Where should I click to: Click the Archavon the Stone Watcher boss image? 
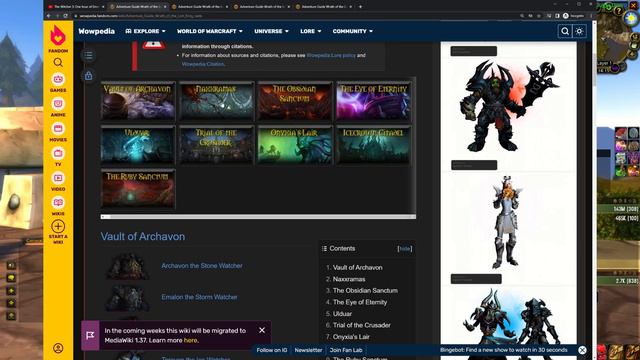(127, 267)
